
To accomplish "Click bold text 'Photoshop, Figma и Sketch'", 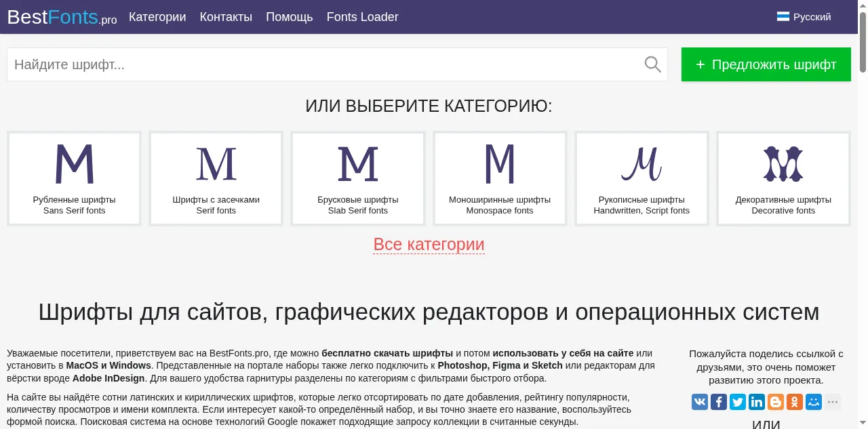I will [x=500, y=365].
